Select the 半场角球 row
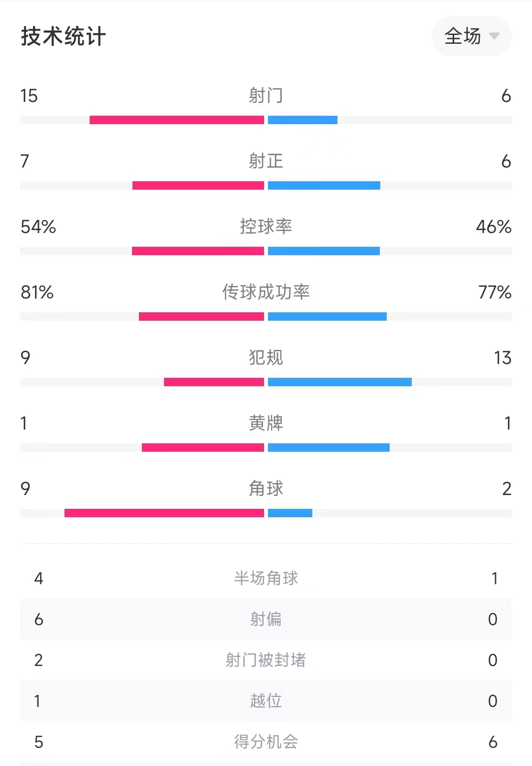 click(266, 578)
